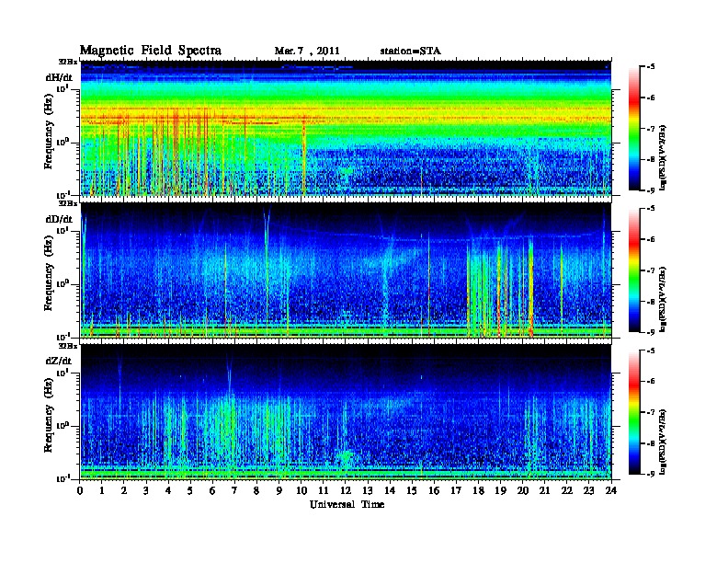Viewport: 728px width, 563px height.
Task: Click the dZ/dt spectrogram plot area
Action: tap(346, 412)
